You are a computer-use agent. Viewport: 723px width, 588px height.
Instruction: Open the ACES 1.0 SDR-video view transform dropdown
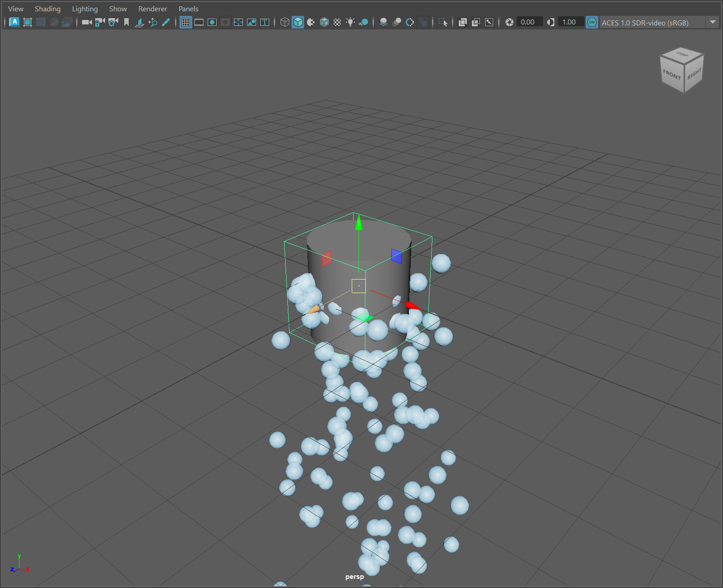pos(659,22)
